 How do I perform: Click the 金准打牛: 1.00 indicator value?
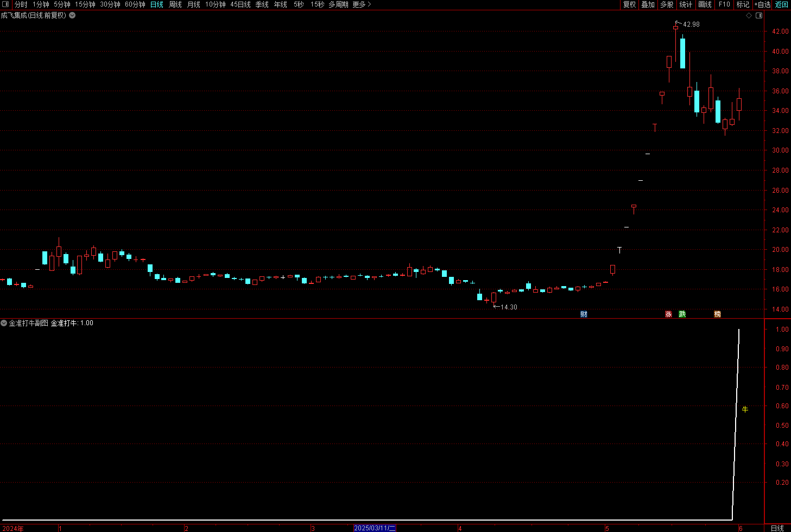click(x=72, y=323)
